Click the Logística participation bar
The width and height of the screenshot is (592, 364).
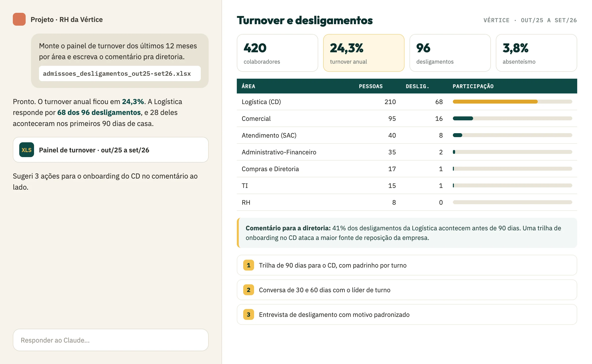pos(512,102)
